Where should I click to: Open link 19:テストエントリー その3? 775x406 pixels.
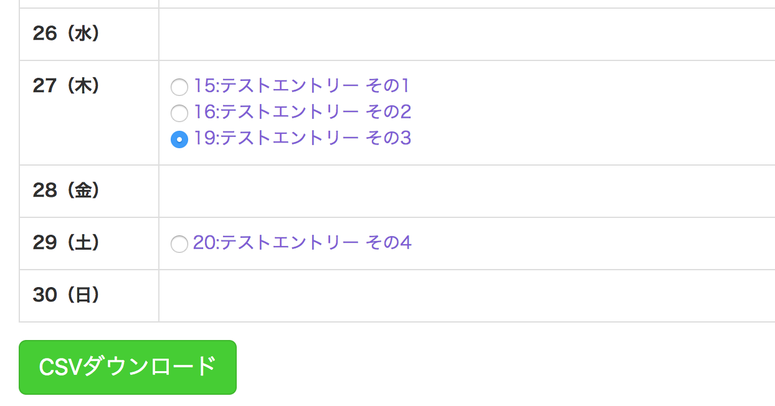point(302,138)
